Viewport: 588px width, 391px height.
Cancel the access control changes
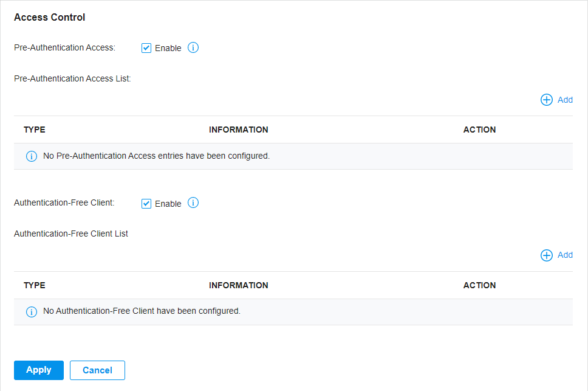(x=97, y=370)
